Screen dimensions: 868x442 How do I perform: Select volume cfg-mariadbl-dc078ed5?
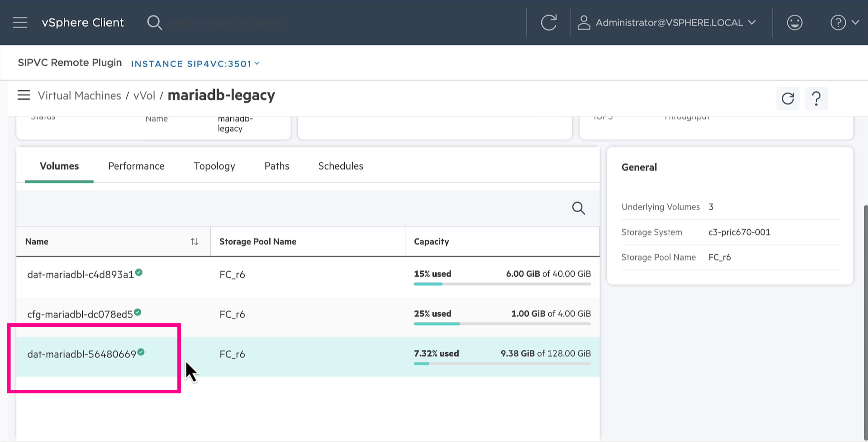point(80,314)
